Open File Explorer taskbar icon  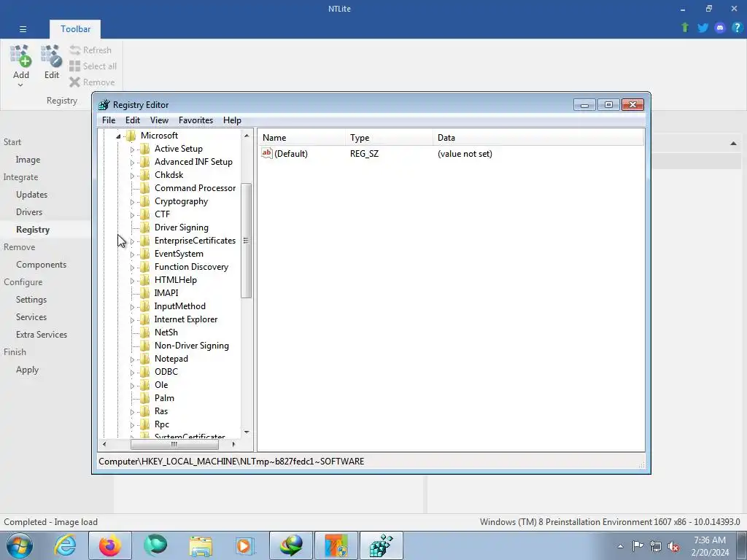201,545
